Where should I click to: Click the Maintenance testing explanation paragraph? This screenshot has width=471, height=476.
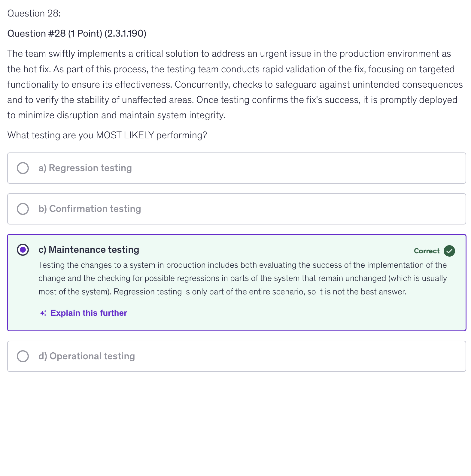tap(242, 278)
